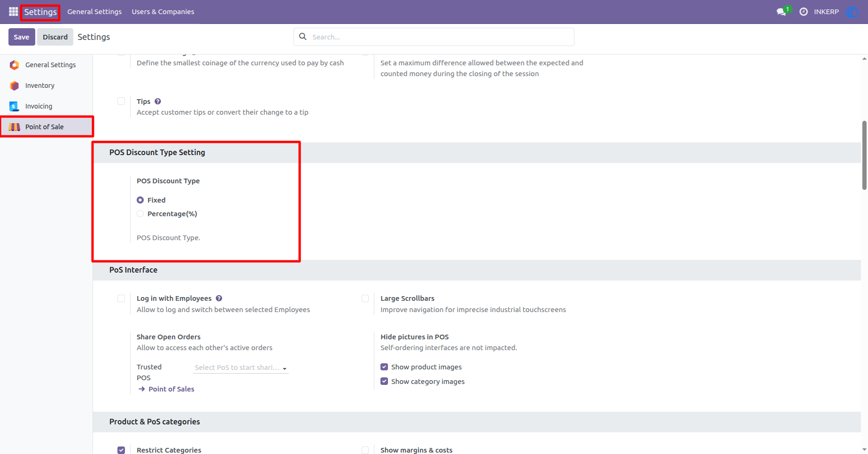Open the Users & Companies menu
This screenshot has width=868, height=454.
(163, 12)
